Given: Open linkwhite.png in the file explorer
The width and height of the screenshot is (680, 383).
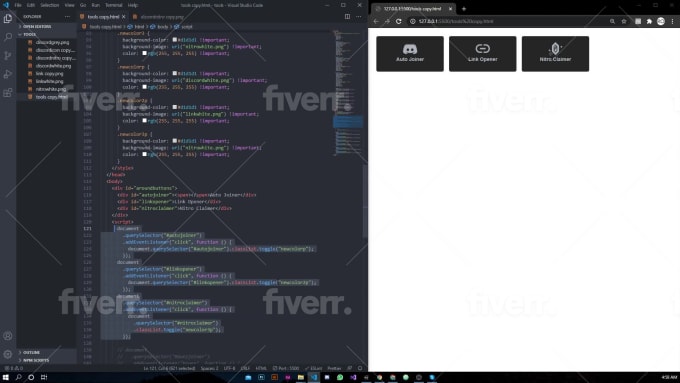Looking at the screenshot, I should pos(49,81).
